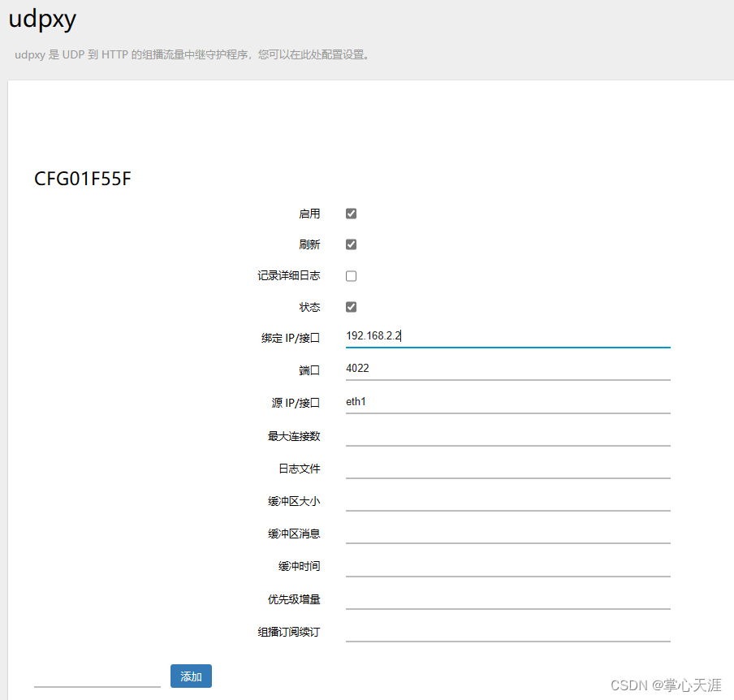734x700 pixels.
Task: Uncheck the 启用 checkbox
Action: (x=351, y=214)
